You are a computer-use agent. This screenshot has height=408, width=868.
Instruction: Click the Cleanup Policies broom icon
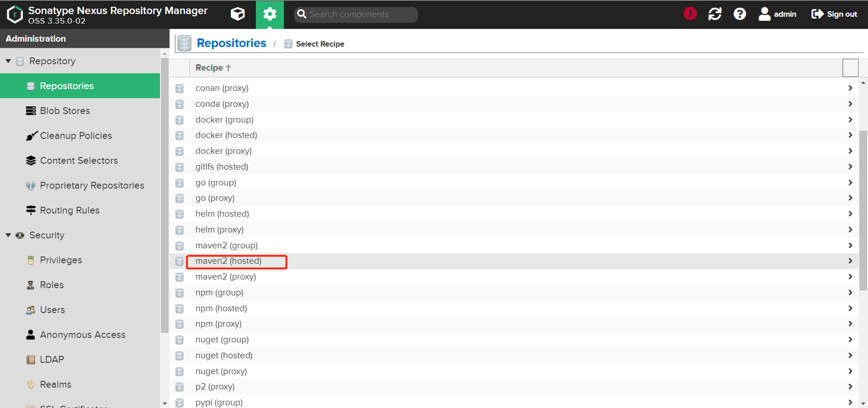[31, 136]
